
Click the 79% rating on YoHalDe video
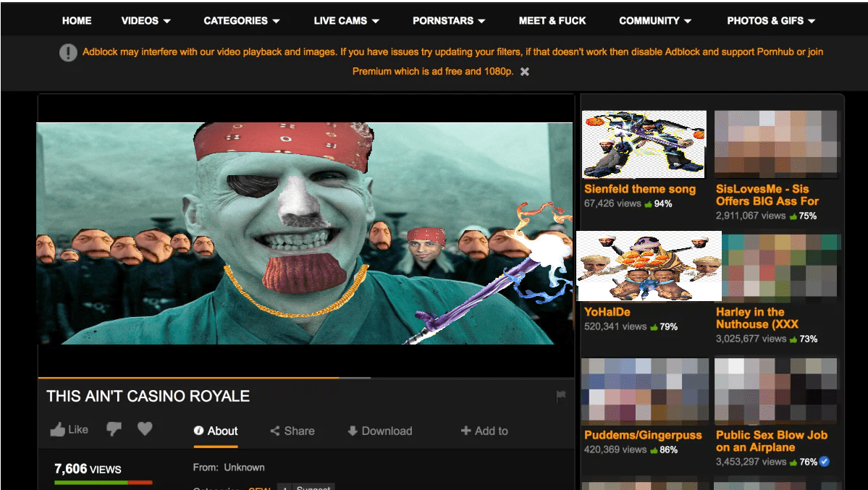pos(664,326)
